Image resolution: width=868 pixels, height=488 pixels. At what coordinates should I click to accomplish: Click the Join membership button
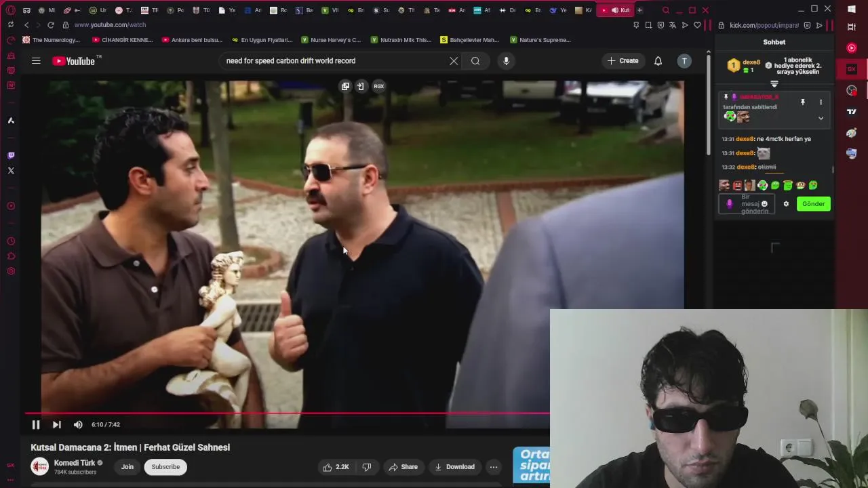(127, 466)
